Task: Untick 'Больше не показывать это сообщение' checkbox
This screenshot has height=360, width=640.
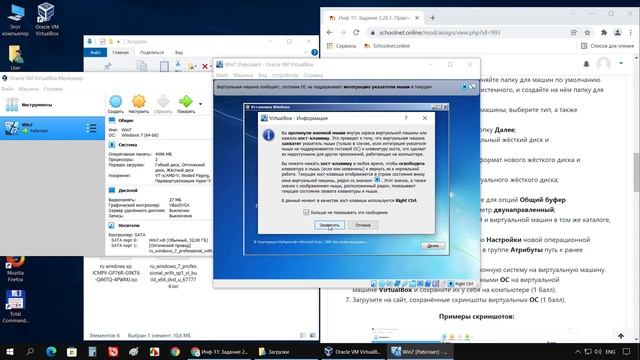Action: (306, 212)
